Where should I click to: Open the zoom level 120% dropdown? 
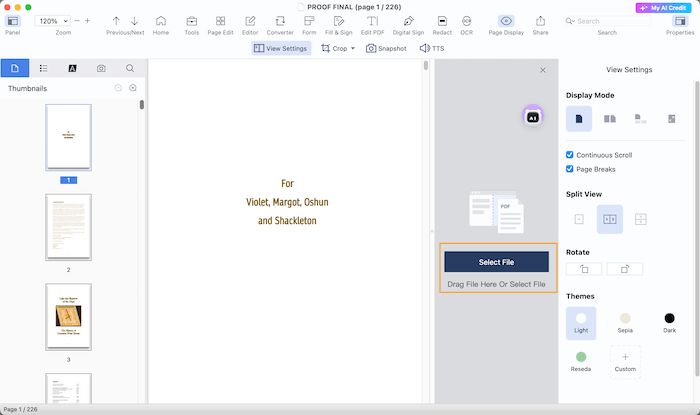pyautogui.click(x=52, y=20)
